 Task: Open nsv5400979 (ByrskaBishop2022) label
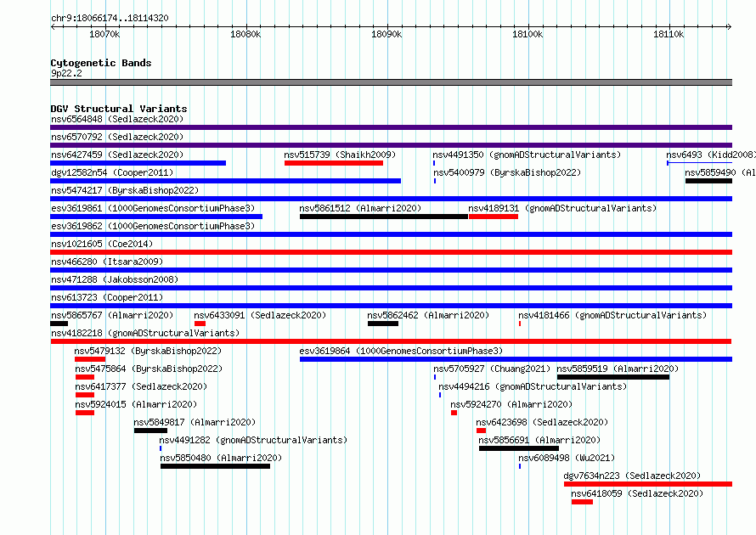pyautogui.click(x=507, y=172)
